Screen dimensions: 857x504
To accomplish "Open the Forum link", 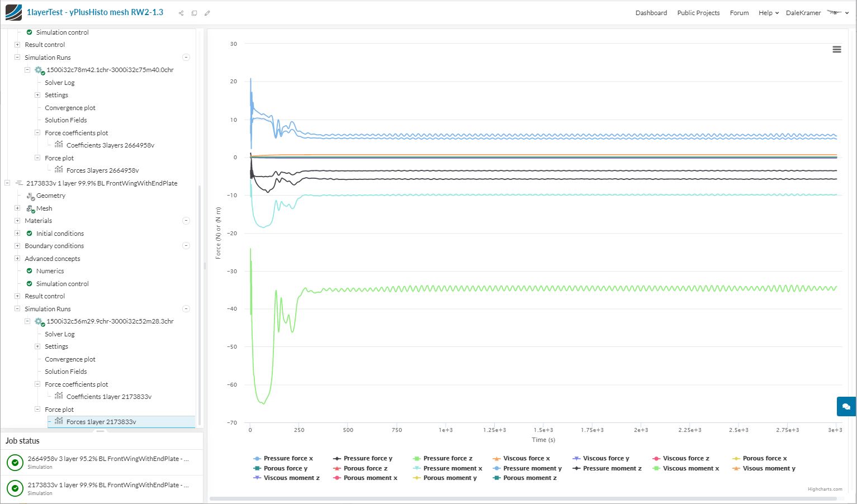I will (739, 13).
